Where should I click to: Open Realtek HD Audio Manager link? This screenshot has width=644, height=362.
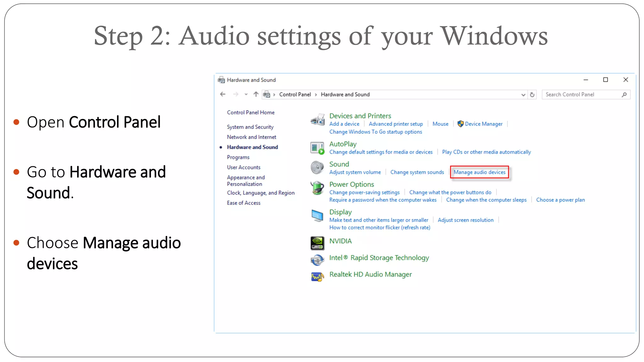pos(370,275)
